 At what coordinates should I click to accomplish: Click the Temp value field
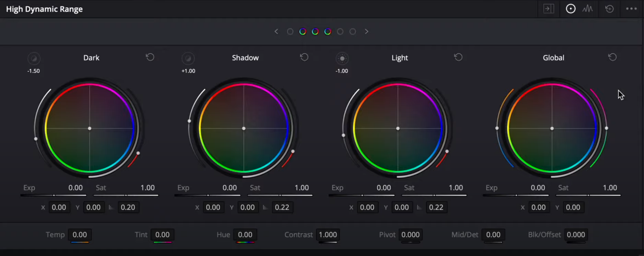(80, 235)
